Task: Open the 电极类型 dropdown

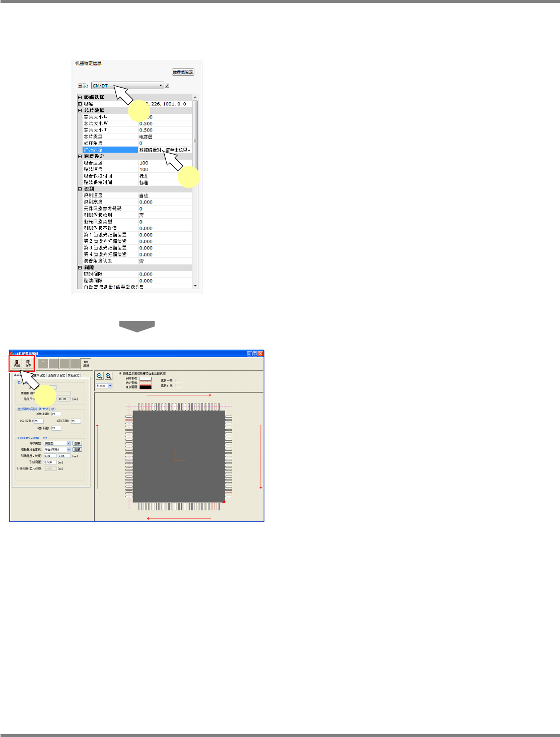Action: [57, 443]
